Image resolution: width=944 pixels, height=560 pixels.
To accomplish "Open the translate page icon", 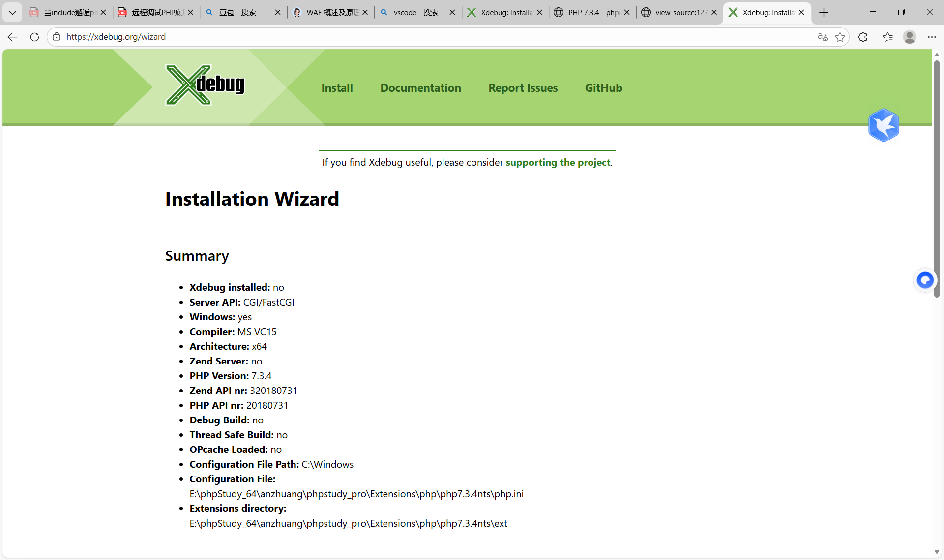I will coord(823,37).
